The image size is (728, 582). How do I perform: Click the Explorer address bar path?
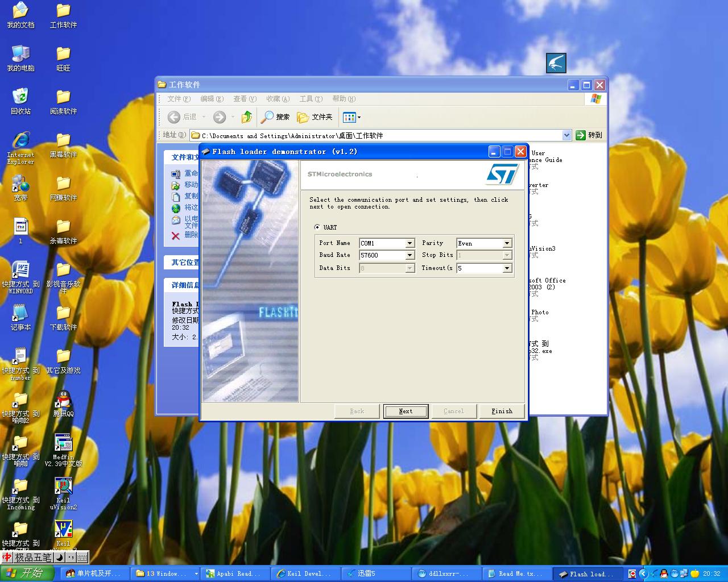click(292, 135)
